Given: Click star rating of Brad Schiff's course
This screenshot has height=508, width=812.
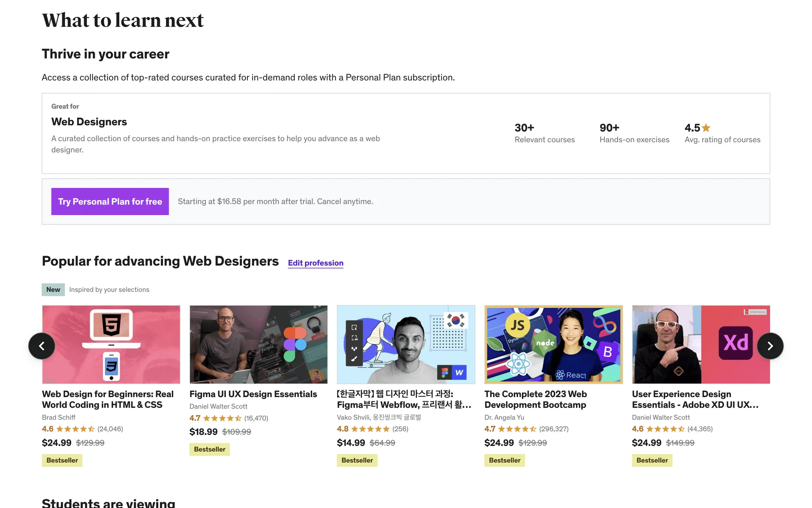Looking at the screenshot, I should coord(75,429).
